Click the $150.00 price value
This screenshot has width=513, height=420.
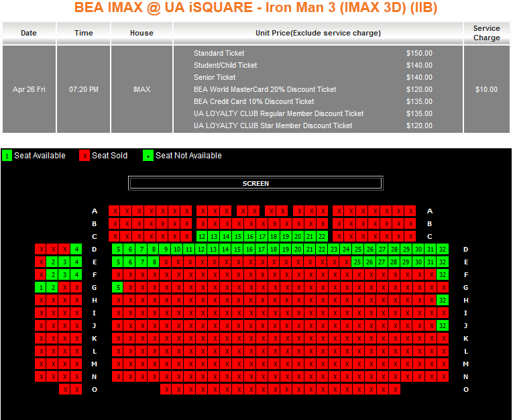coord(419,53)
